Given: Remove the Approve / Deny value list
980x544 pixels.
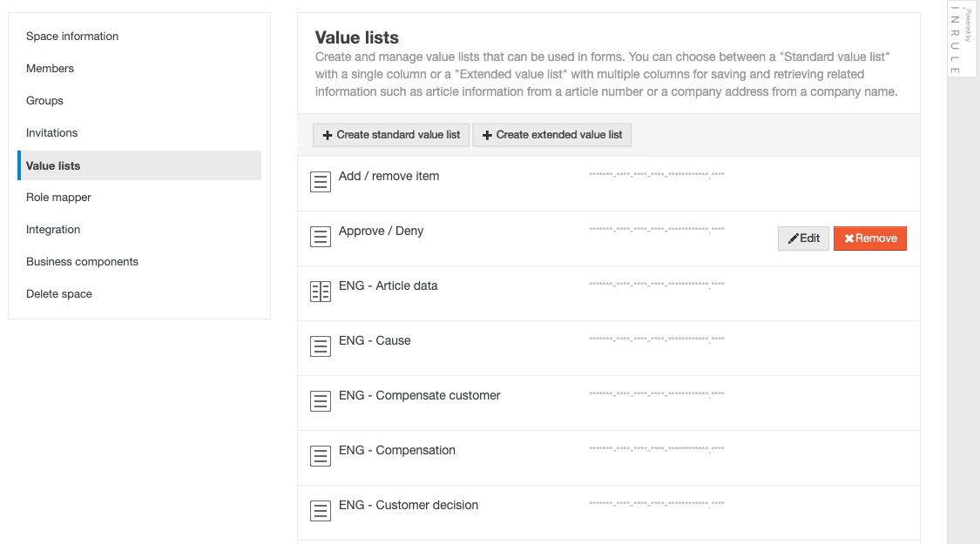Looking at the screenshot, I should click(870, 238).
